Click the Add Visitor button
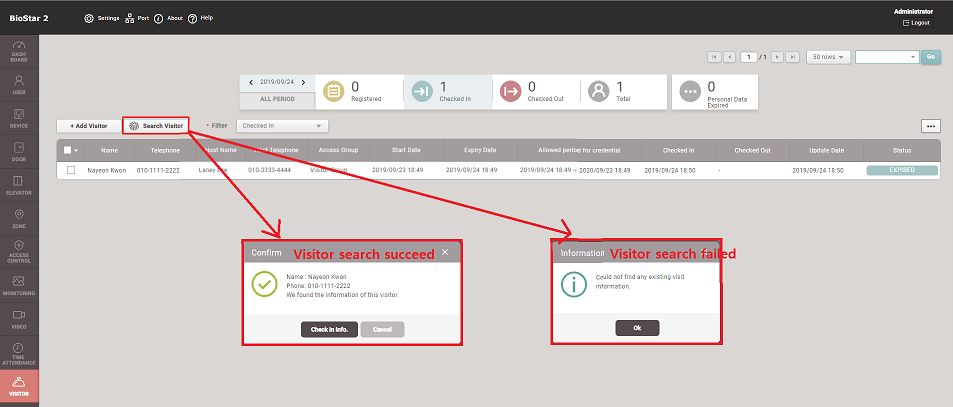The height and width of the screenshot is (407, 953). pyautogui.click(x=88, y=126)
